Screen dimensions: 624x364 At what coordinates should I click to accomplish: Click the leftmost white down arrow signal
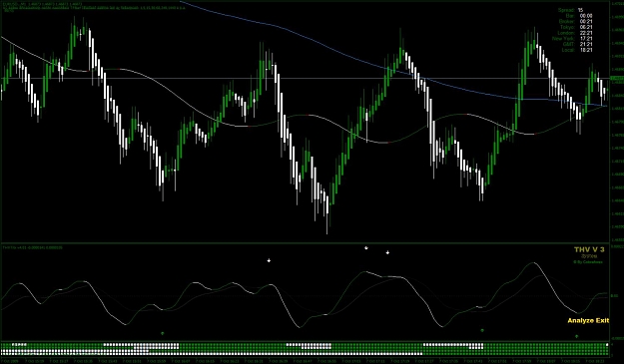tap(269, 260)
